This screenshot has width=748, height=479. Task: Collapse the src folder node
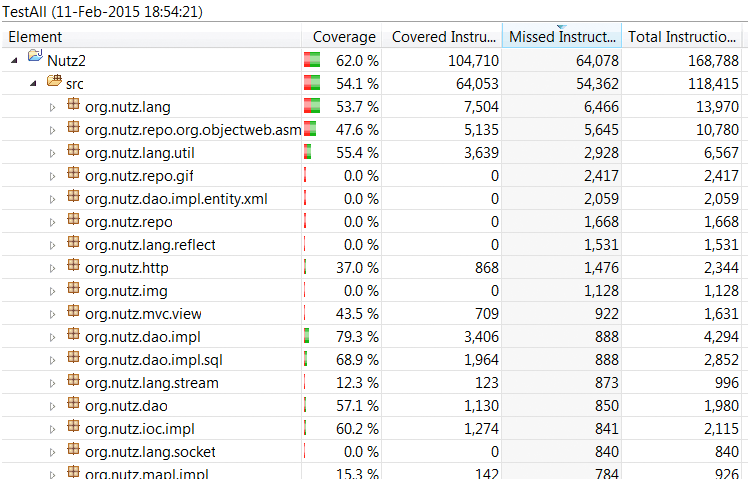33,83
